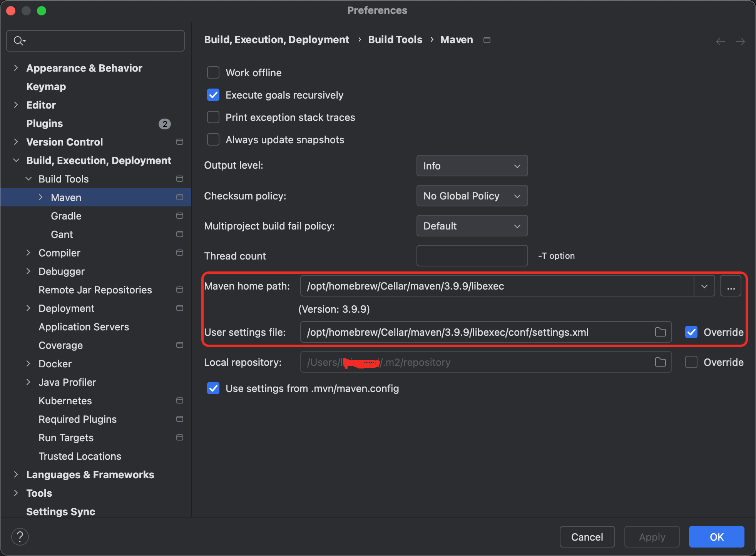Switch to Build Tools via the breadcrumb

coord(395,39)
